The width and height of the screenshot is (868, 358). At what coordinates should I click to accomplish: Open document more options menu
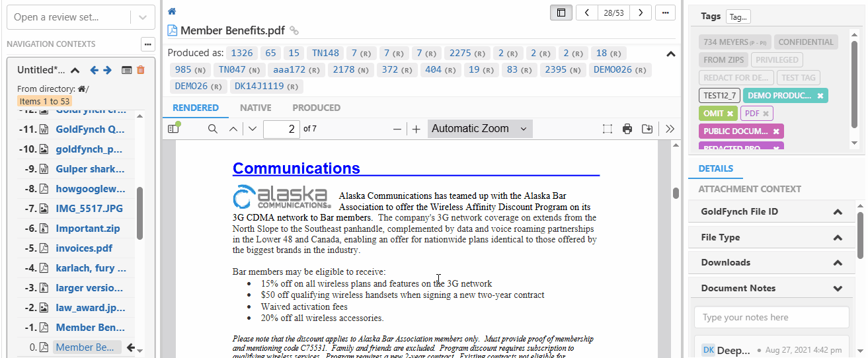(x=666, y=13)
